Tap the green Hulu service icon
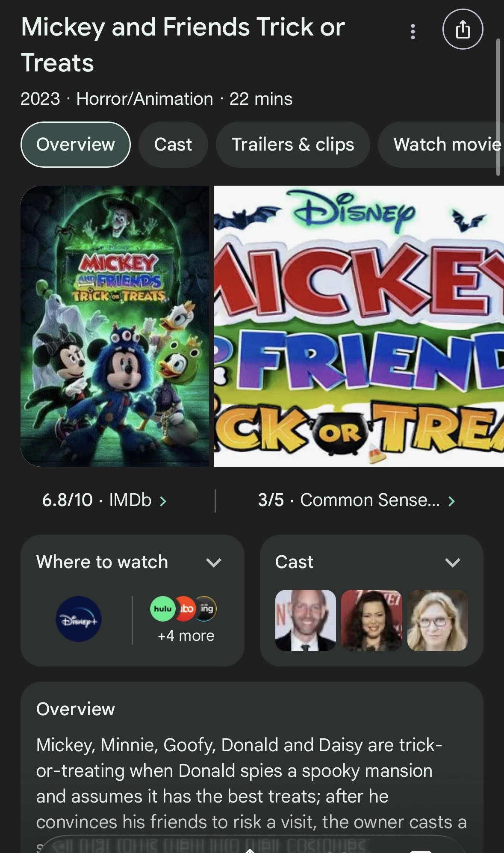This screenshot has height=853, width=504. 163,608
